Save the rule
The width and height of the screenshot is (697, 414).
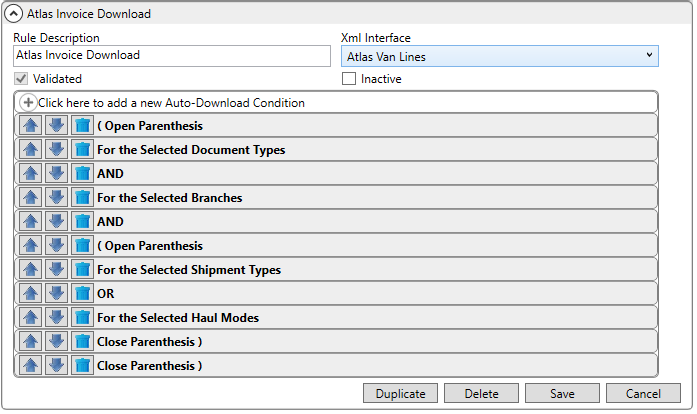click(x=562, y=394)
